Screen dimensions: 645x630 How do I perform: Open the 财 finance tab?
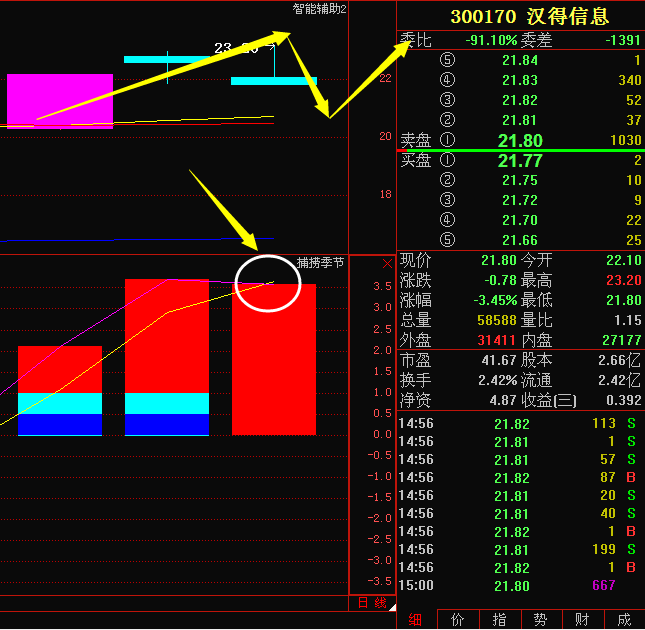click(x=583, y=620)
